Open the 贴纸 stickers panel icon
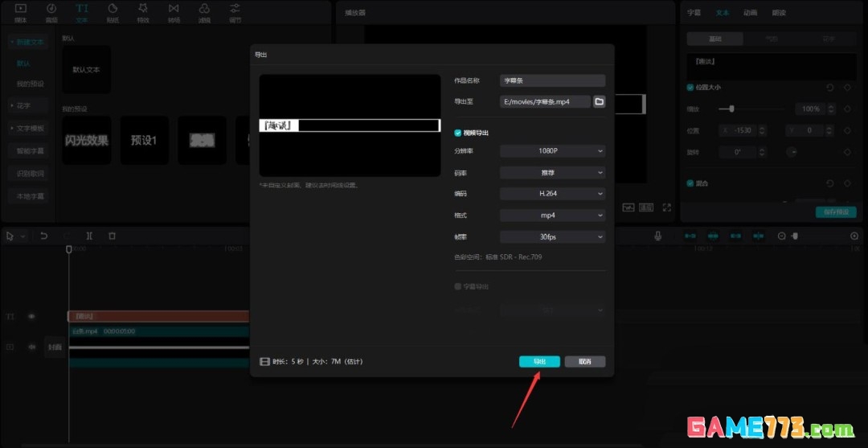This screenshot has width=868, height=448. coord(112,12)
